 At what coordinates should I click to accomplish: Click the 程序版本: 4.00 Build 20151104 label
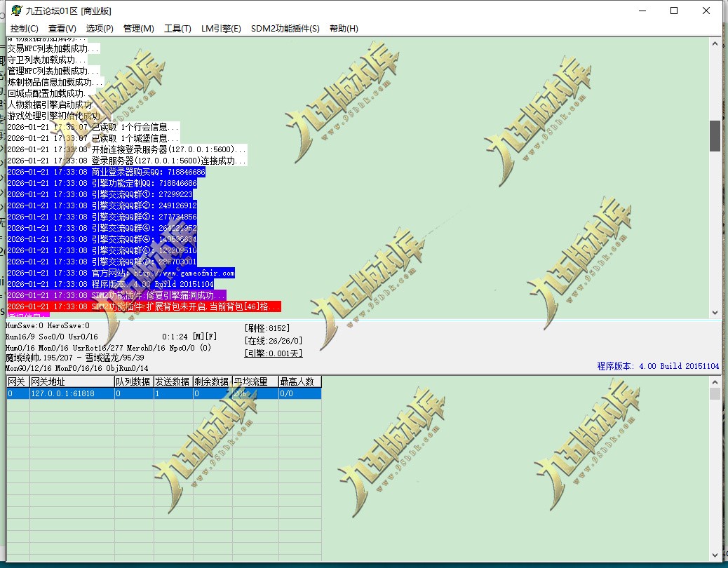(x=658, y=366)
